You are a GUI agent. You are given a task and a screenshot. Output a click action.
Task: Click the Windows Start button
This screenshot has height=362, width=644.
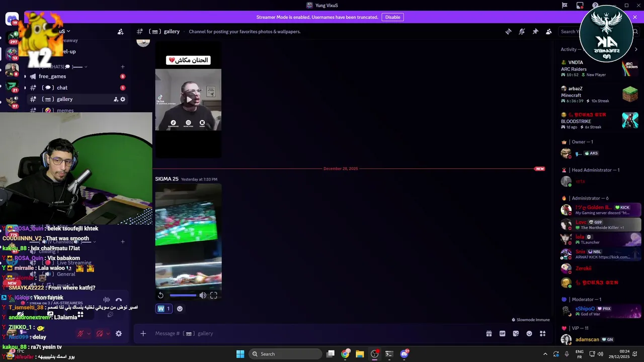(240, 354)
